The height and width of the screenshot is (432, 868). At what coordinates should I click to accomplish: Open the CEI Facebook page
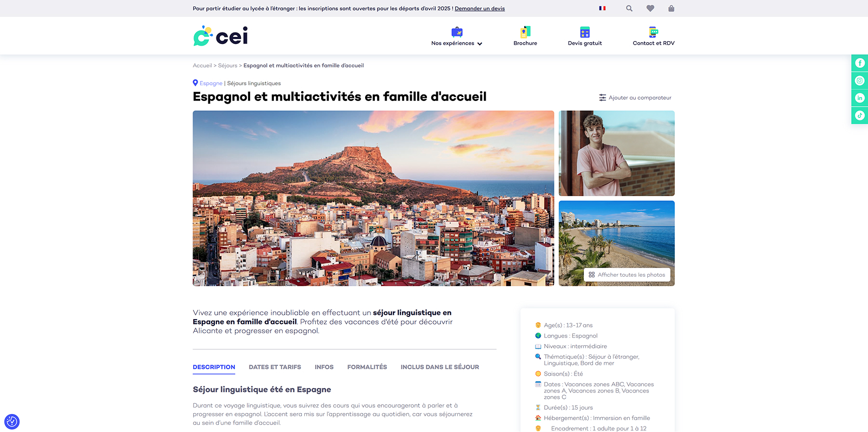click(859, 63)
